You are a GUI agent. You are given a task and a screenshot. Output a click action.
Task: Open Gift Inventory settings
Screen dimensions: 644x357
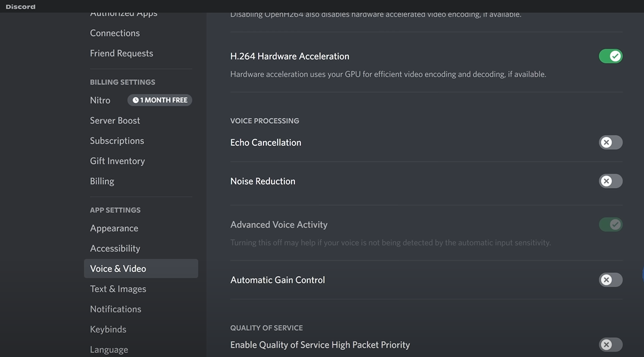117,161
